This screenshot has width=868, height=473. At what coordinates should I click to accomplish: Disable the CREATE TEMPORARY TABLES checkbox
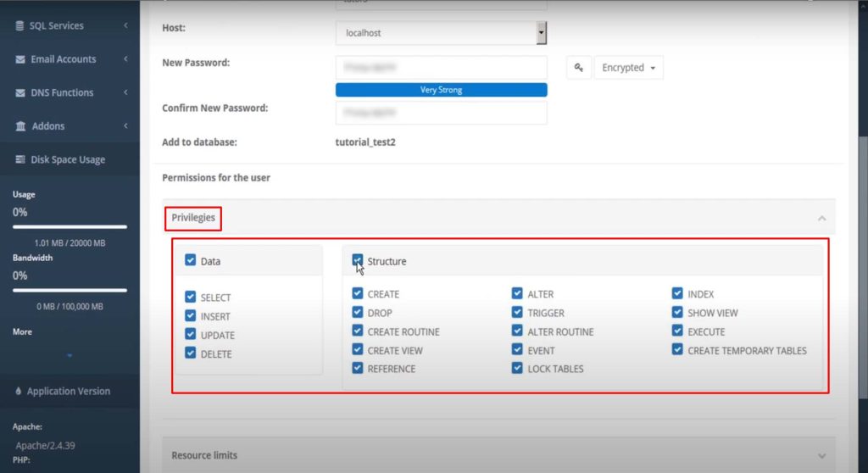tap(677, 350)
